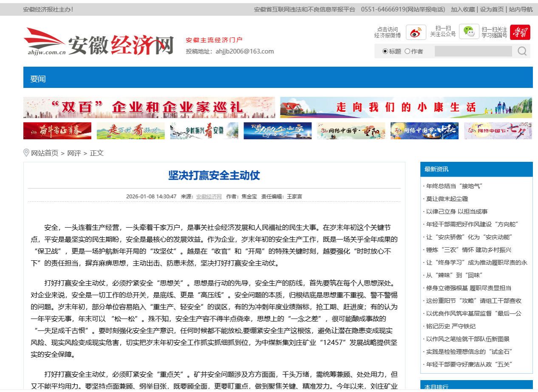The height and width of the screenshot is (392, 538).
Task: Open the 奋斗者正青春 banner thumbnail
Action: (57, 131)
